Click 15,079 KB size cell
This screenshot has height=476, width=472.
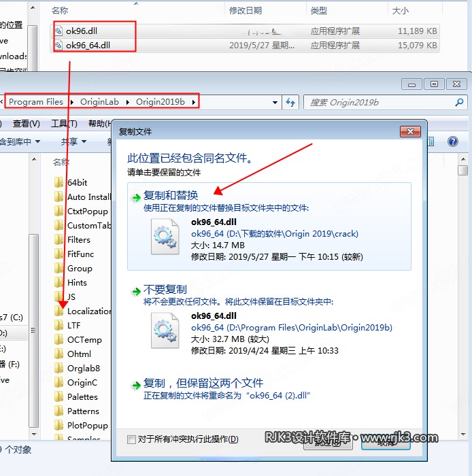(x=418, y=46)
